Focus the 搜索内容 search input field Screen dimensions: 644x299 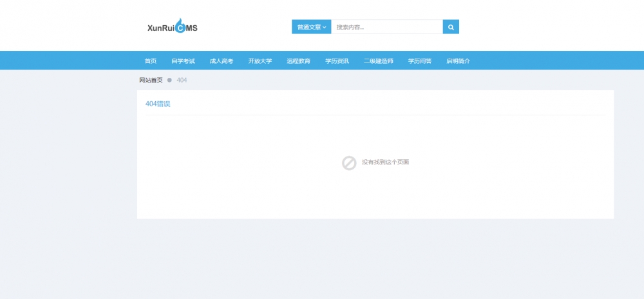[x=387, y=27]
